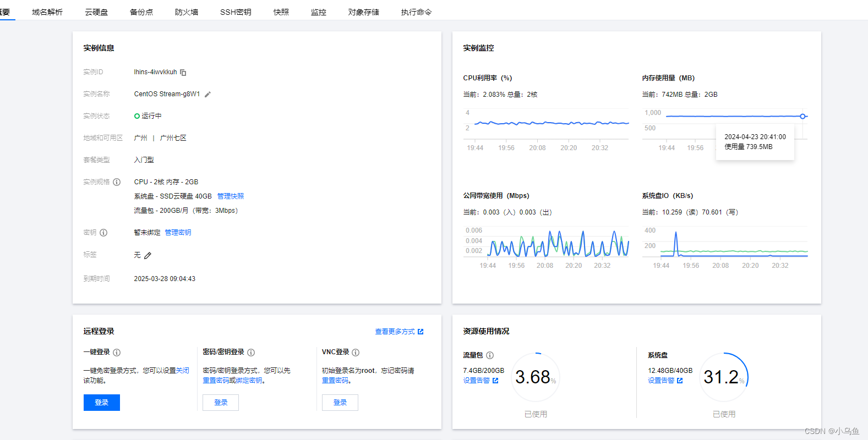The image size is (868, 440).
Task: Click the 流量包 3.68% usage gauge
Action: (x=536, y=377)
